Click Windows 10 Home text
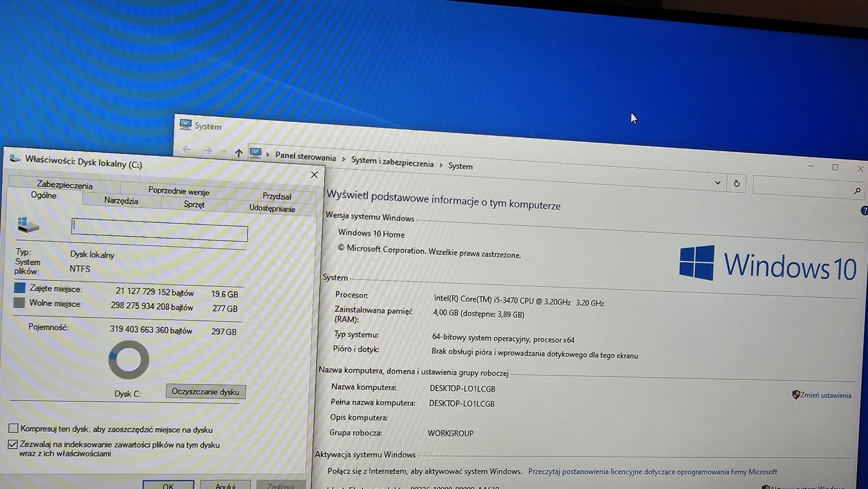868x489 pixels. [371, 234]
